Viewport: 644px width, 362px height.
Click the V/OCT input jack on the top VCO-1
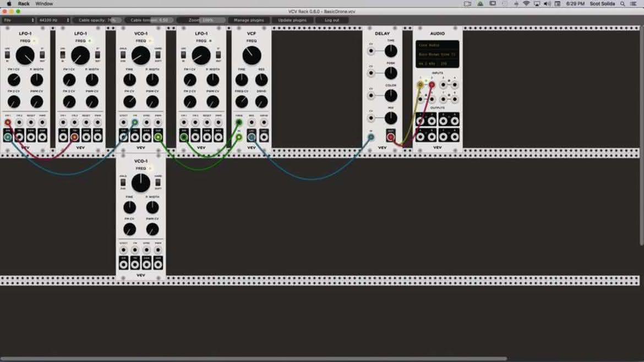click(x=123, y=122)
